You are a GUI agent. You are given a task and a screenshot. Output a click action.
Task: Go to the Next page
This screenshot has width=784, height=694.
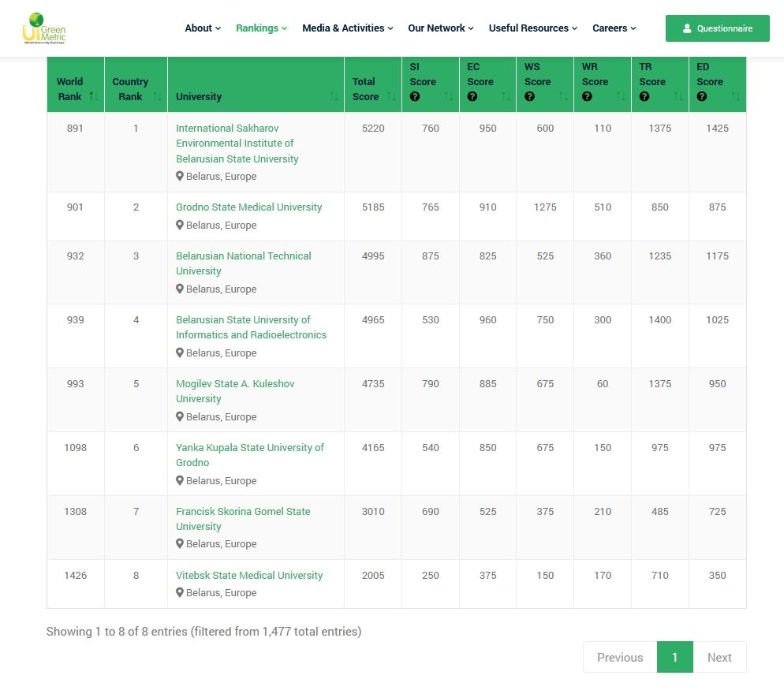[719, 657]
